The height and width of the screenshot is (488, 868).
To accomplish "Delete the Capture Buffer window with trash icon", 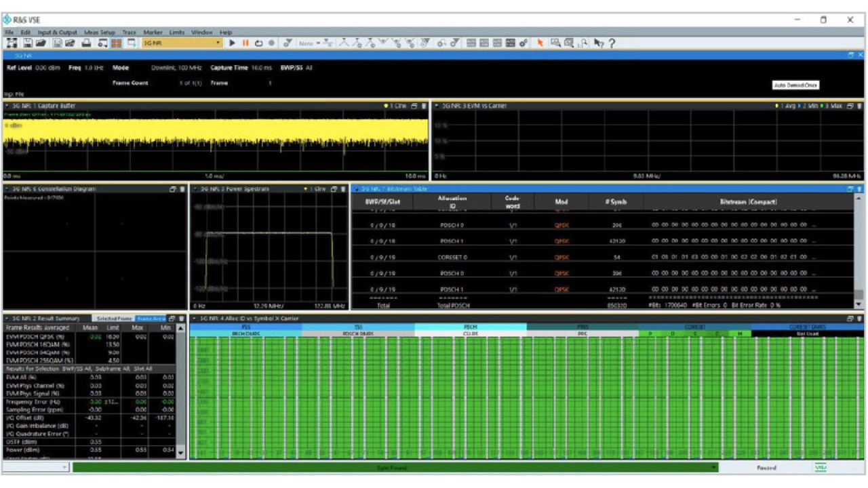I will tap(424, 106).
